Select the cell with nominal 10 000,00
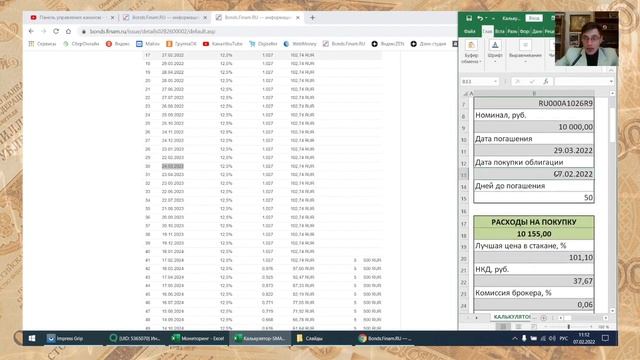The image size is (640, 360). pyautogui.click(x=533, y=127)
